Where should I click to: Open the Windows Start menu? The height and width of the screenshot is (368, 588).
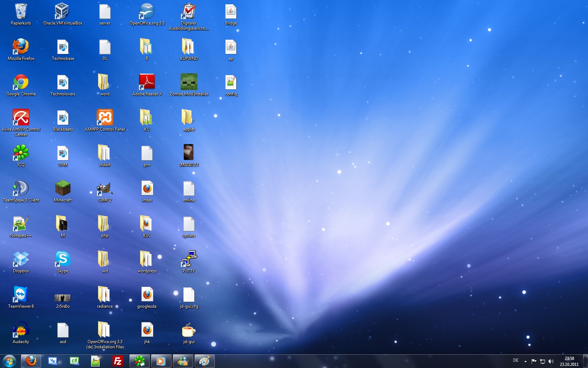click(9, 361)
